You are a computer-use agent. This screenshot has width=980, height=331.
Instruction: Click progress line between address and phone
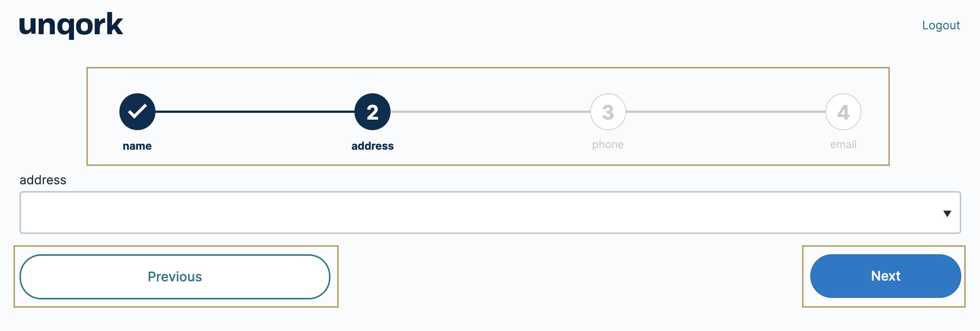tap(490, 112)
